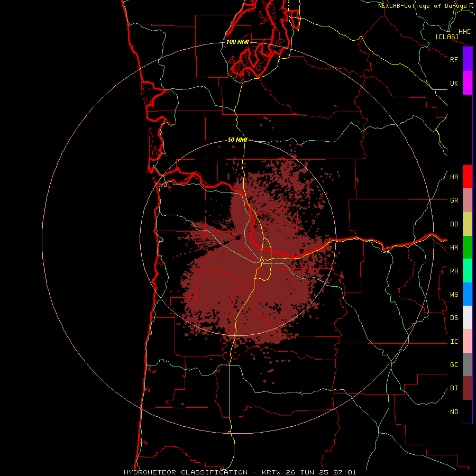Click the IC legend label

pyautogui.click(x=454, y=342)
